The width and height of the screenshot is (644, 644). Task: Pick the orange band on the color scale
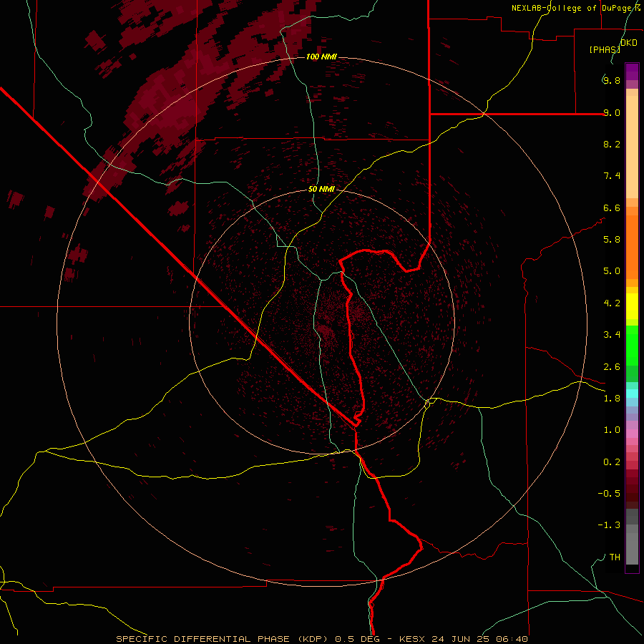[632, 248]
